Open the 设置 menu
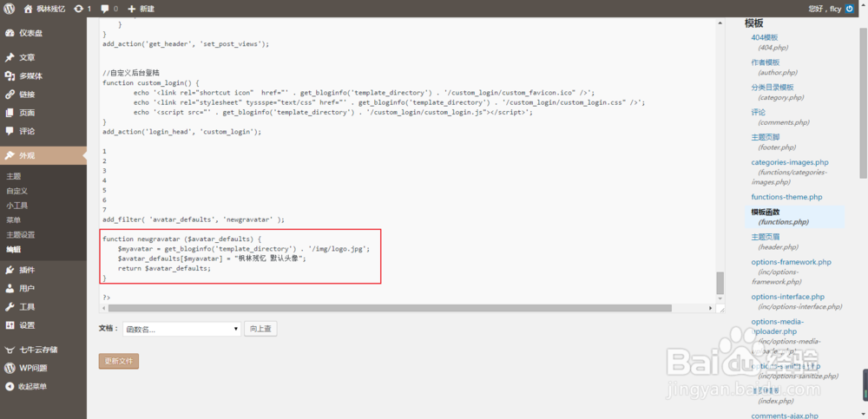This screenshot has width=868, height=419. [x=43, y=325]
